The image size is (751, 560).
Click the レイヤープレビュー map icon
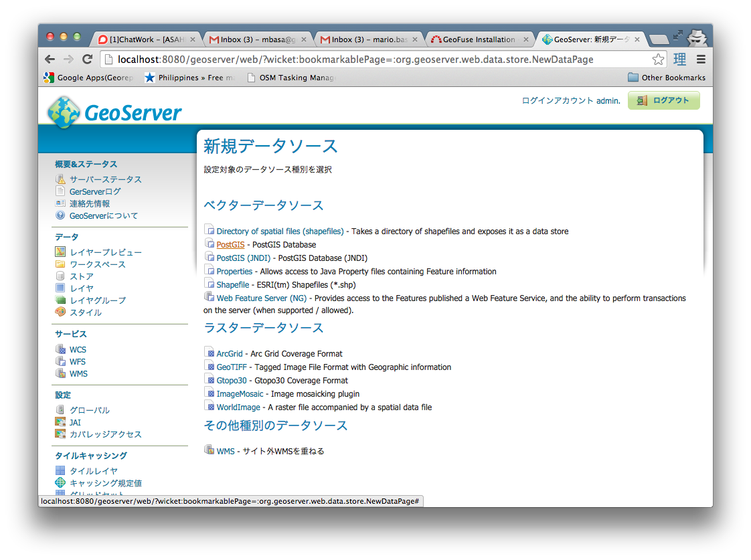[60, 252]
